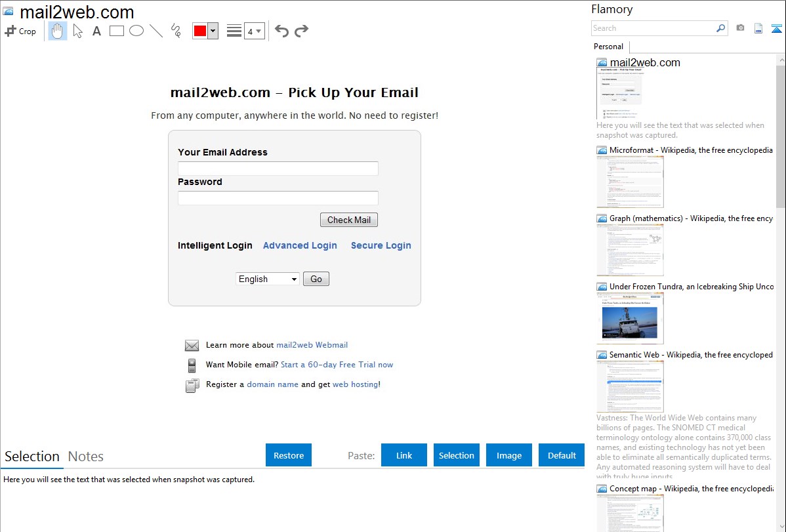Select the ellipse shape tool
Viewport: 786px width, 532px height.
click(x=136, y=31)
